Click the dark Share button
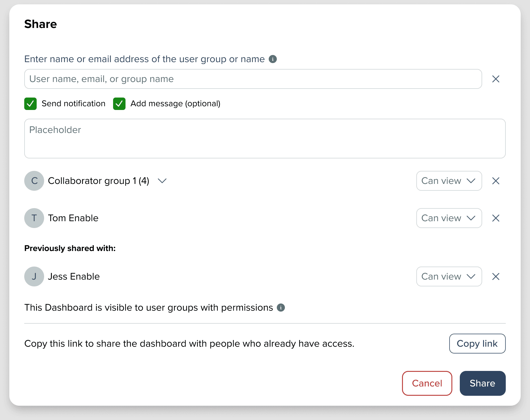 (x=482, y=383)
